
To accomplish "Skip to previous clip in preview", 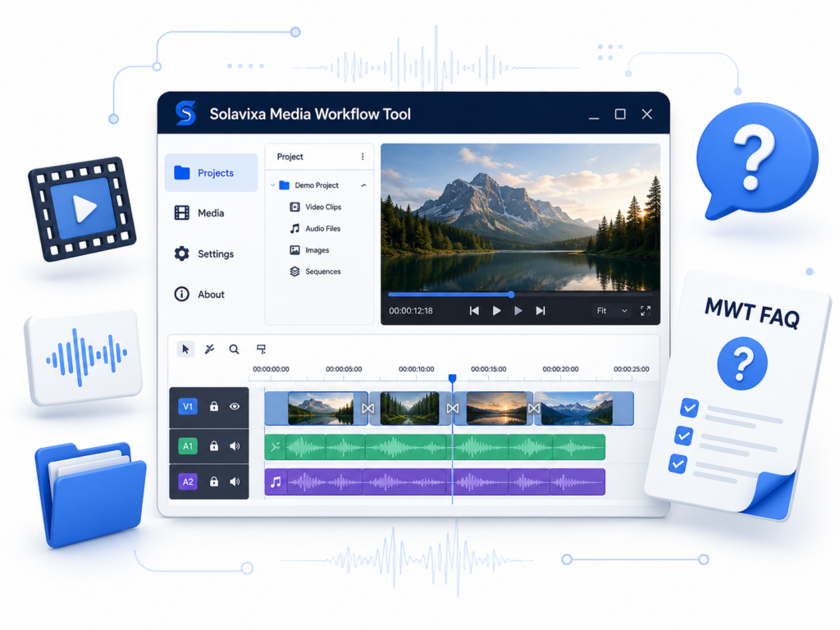I will (474, 311).
